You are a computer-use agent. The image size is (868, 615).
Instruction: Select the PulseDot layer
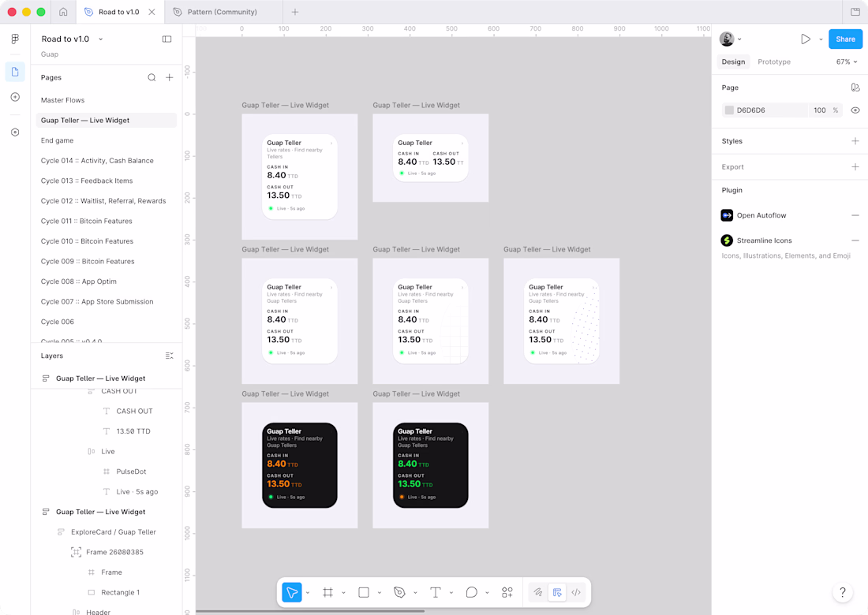131,471
